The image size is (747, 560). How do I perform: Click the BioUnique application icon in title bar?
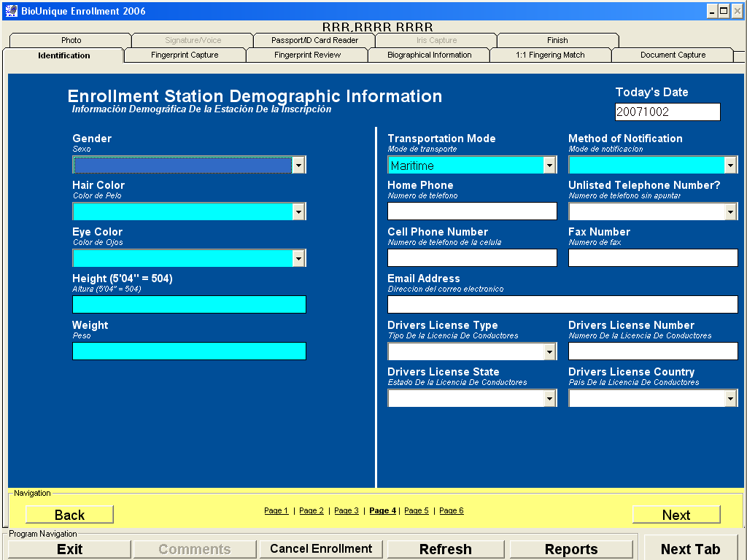click(11, 10)
